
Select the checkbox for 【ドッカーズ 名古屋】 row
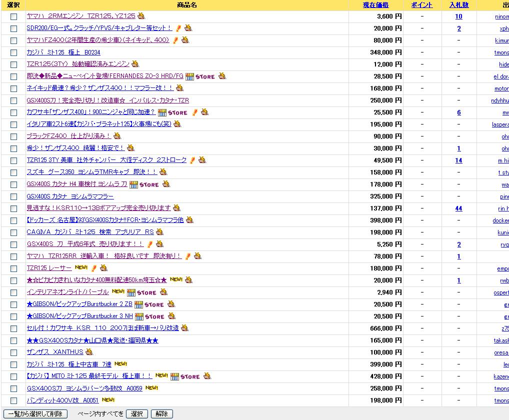[x=13, y=220]
